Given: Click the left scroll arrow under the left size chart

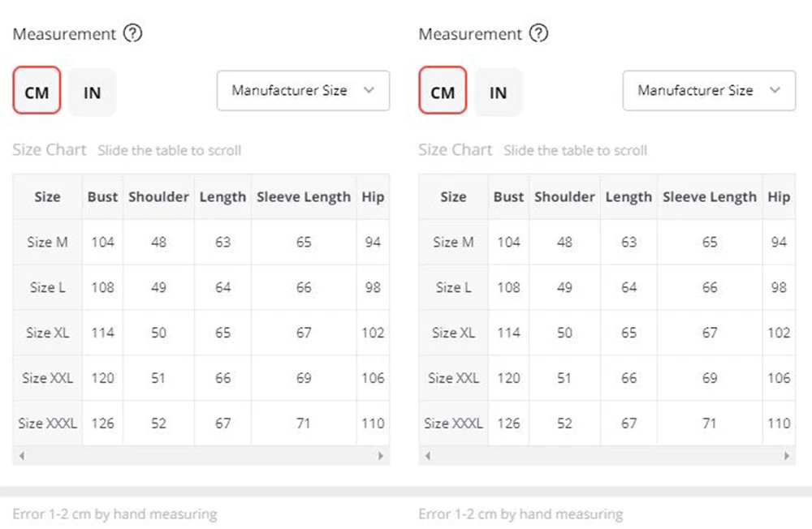Looking at the screenshot, I should (22, 456).
